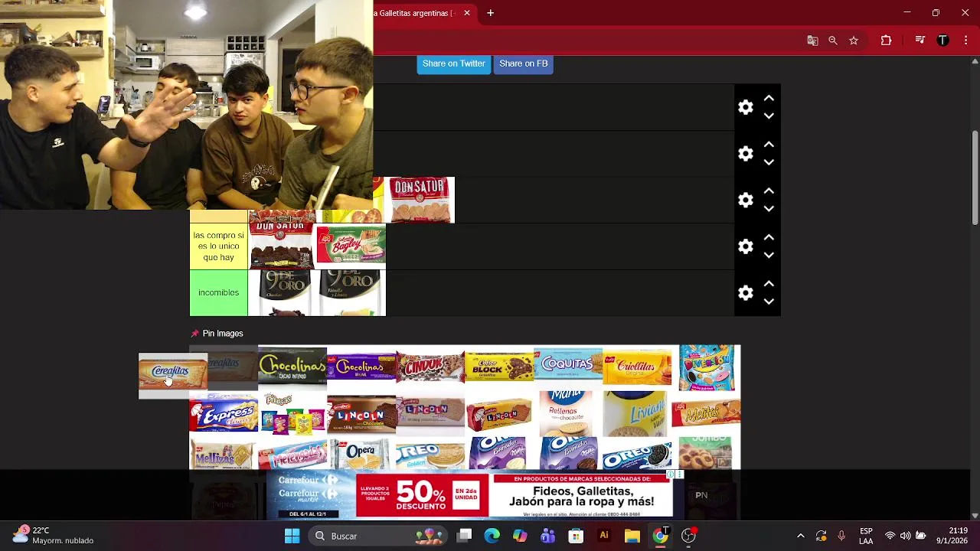Open the Chrome extensions puzzle icon
The image size is (980, 551).
(x=886, y=41)
